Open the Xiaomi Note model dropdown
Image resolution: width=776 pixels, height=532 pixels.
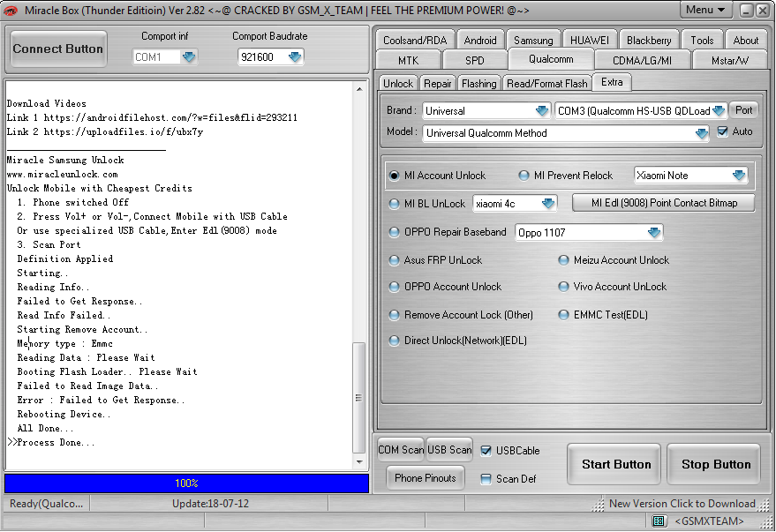[739, 176]
